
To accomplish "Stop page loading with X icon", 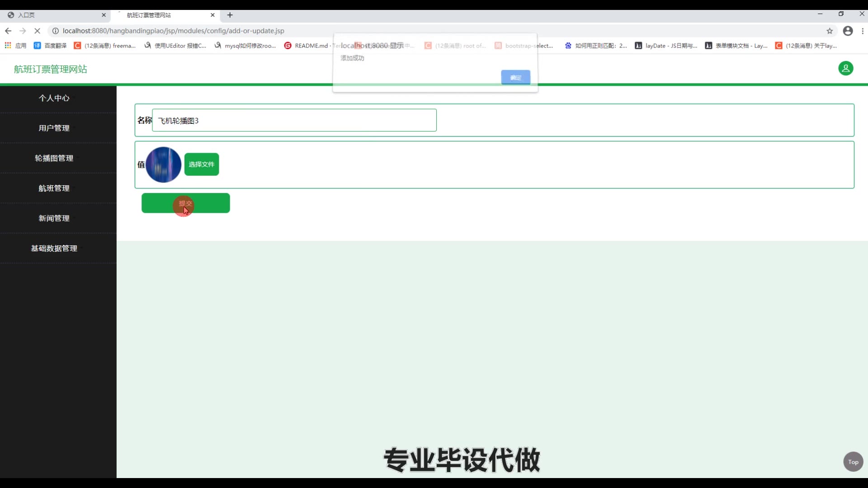I will pos(38,31).
